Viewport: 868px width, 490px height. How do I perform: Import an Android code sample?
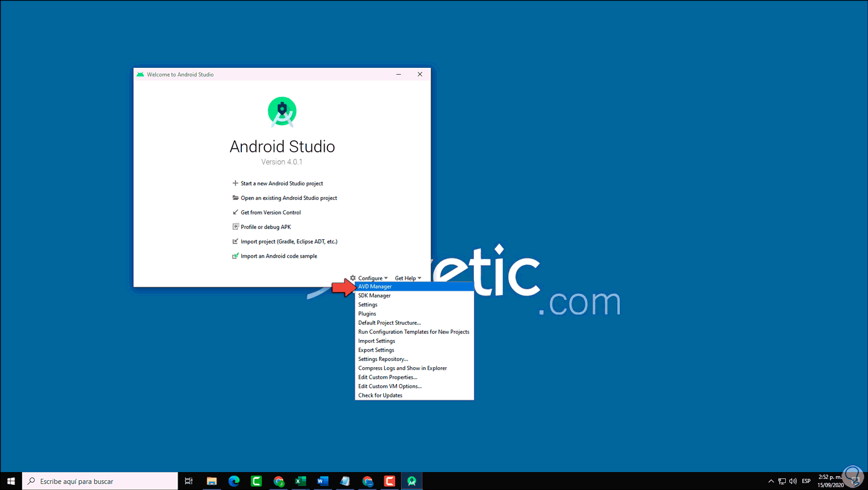pyautogui.click(x=275, y=256)
